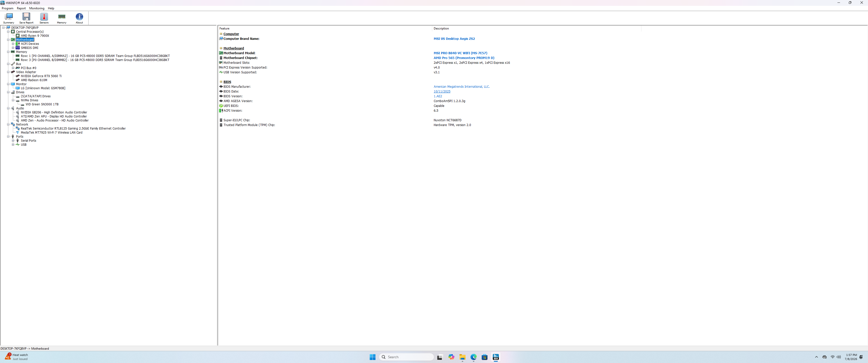The image size is (868, 363).
Task: Launch the Memory toolbar icon
Action: coord(62,18)
